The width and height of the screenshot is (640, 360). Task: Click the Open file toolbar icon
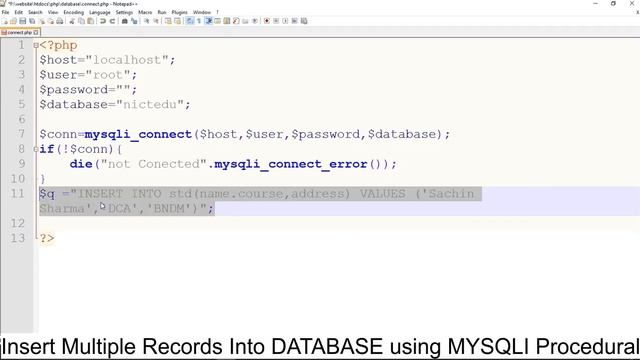pos(13,21)
